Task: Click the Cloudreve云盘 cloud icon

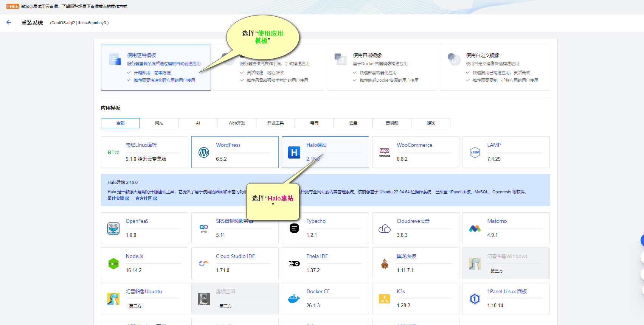Action: pos(385,229)
